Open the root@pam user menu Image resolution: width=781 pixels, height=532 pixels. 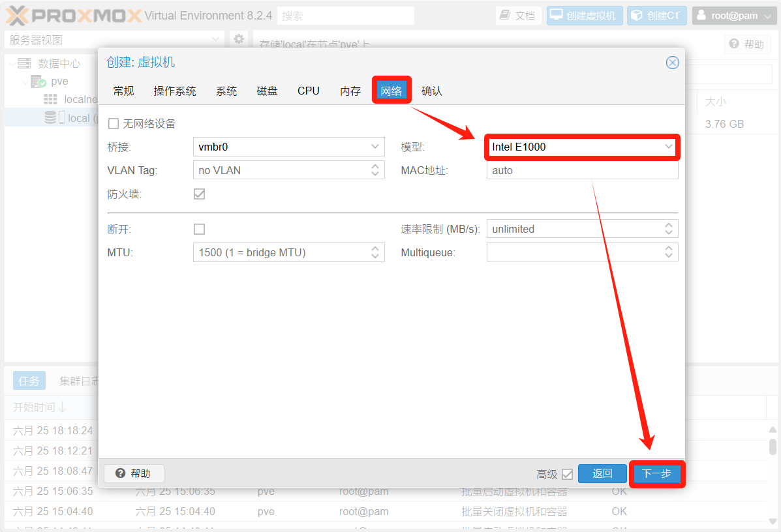(734, 16)
